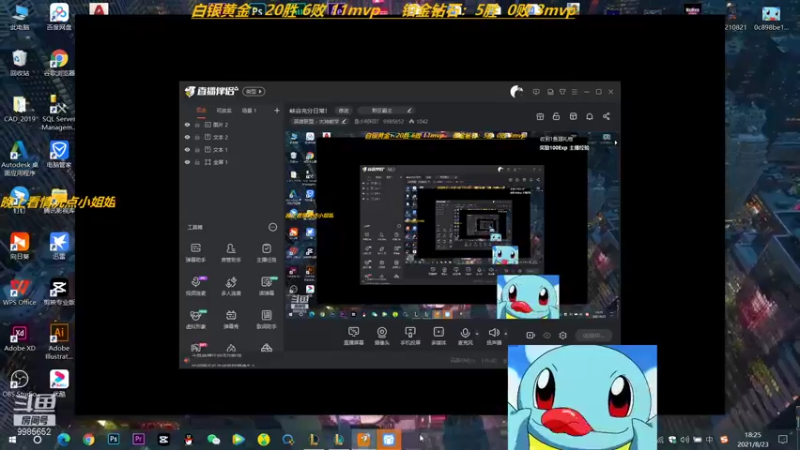Select the 文本 2 layer row
800x450 pixels.
[232, 137]
